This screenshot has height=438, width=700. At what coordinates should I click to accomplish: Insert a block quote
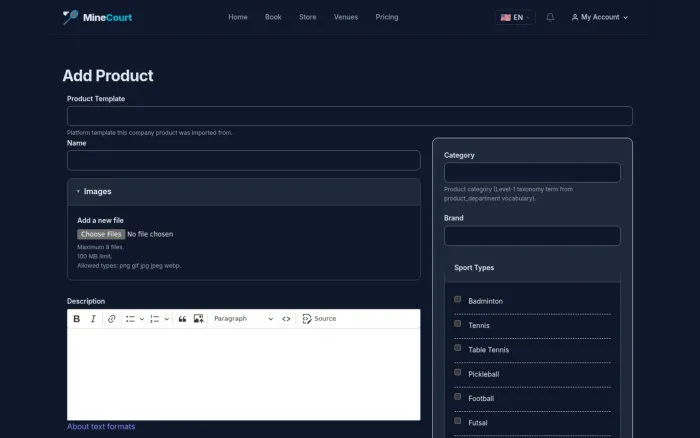(x=182, y=319)
